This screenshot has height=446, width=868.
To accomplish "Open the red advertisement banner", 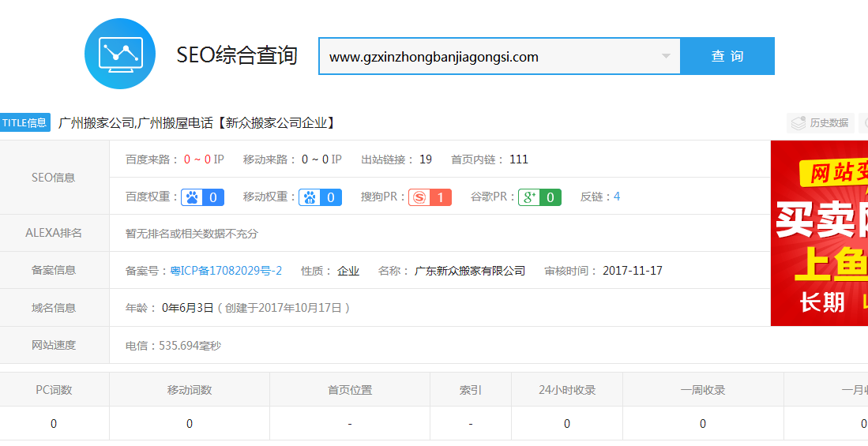I will [x=819, y=233].
